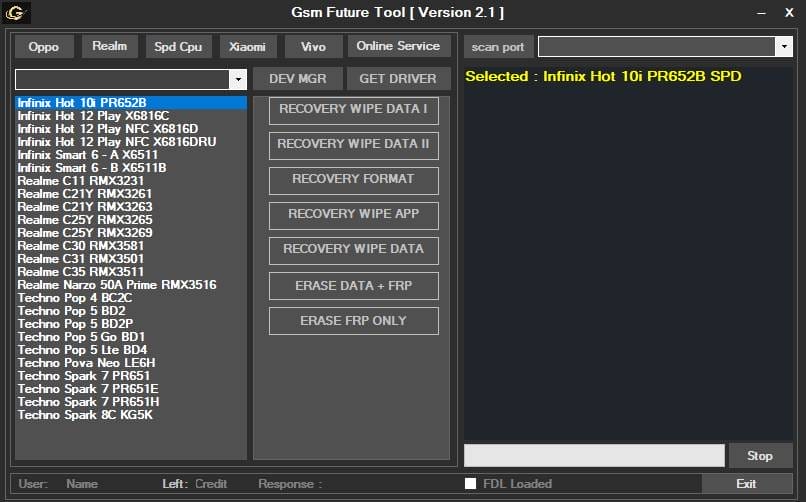The height and width of the screenshot is (502, 806).
Task: Switch to the Vivo tab
Action: 313,47
